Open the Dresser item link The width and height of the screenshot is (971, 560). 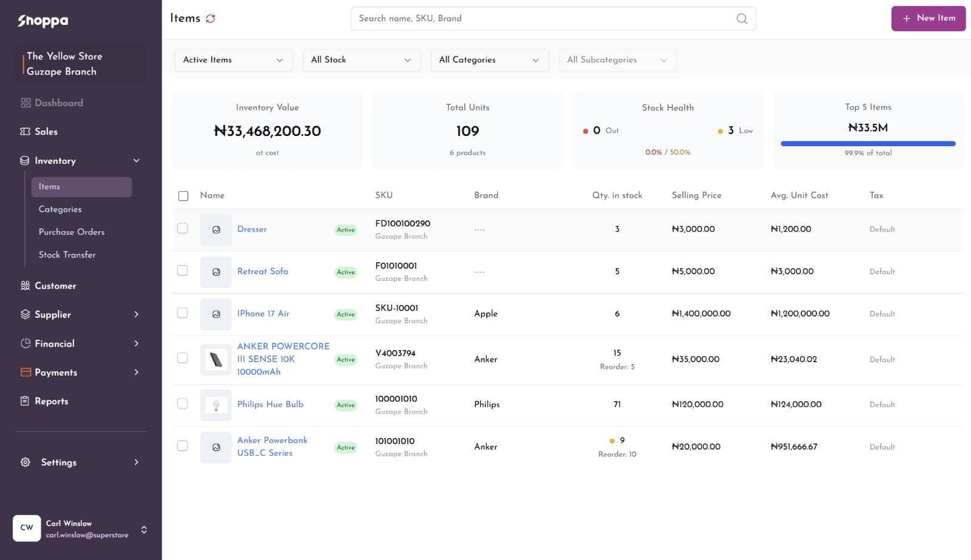252,229
